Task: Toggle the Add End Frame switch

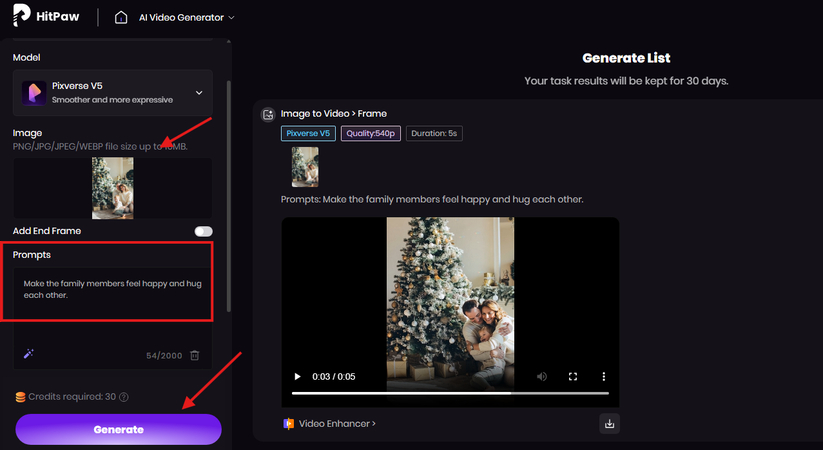Action: [x=203, y=231]
